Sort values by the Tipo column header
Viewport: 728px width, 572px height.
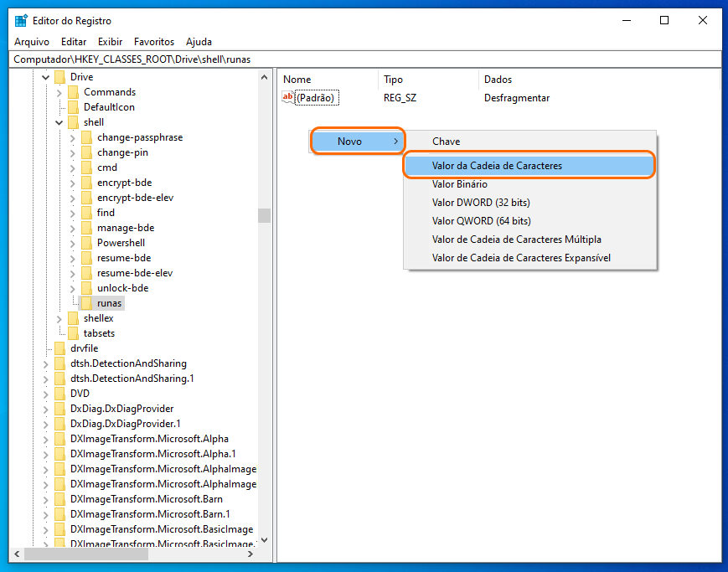coord(429,80)
